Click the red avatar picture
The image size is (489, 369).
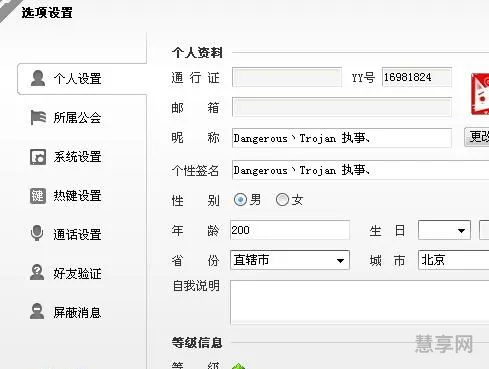[480, 94]
